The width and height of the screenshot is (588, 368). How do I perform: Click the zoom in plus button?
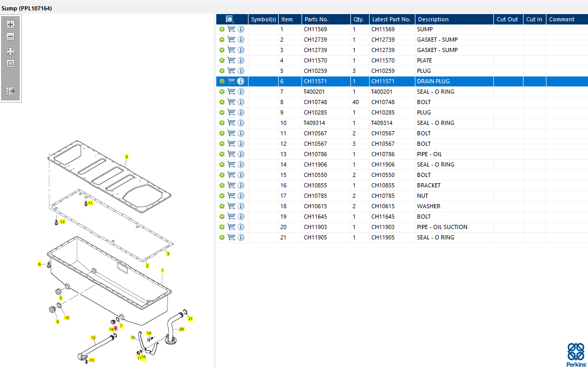pos(10,24)
